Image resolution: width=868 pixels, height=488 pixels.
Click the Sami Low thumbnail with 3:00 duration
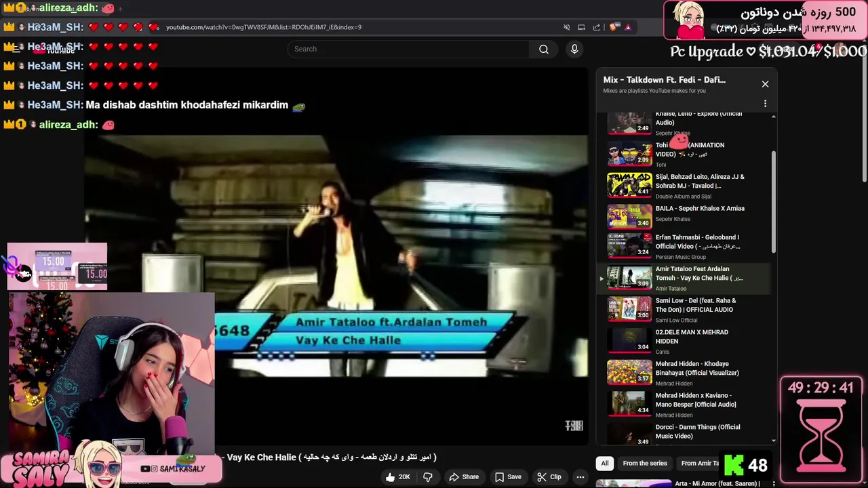coord(629,310)
